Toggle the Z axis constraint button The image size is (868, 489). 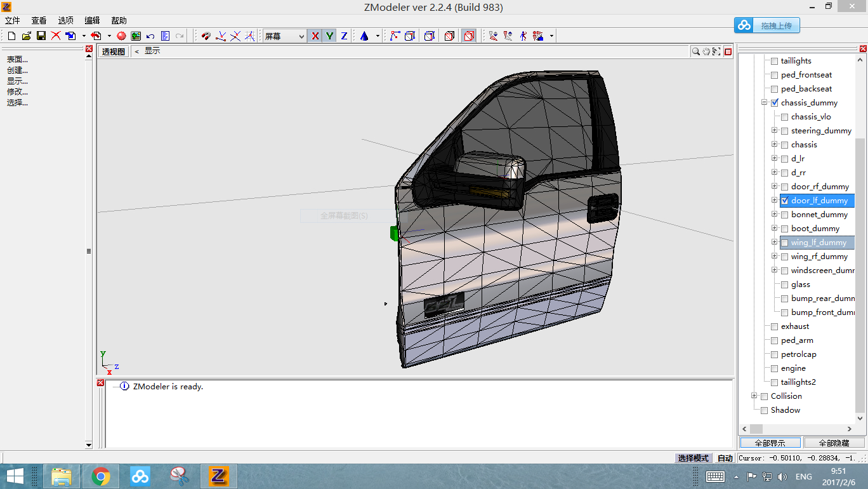[x=344, y=36]
